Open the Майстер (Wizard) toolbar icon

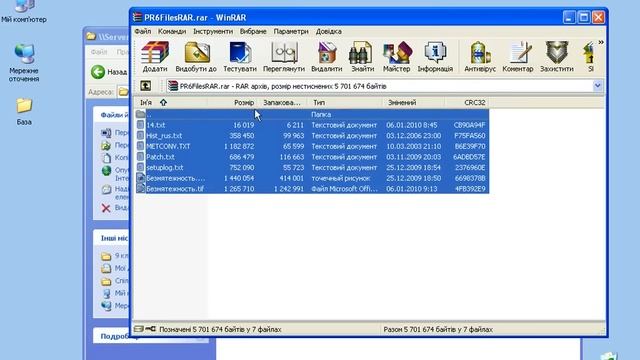click(x=396, y=57)
